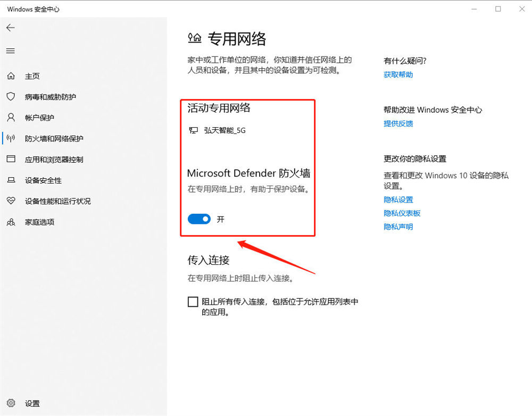Screen dimensions: 532x416
Task: Open 设备性能和运行状况 section
Action: tap(57, 201)
